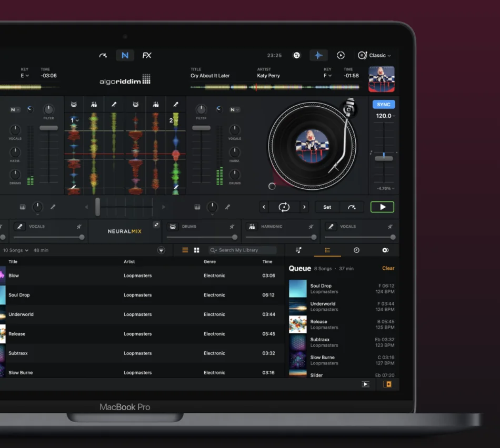Open the Classic view dropdown
This screenshot has width=500, height=448.
pyautogui.click(x=375, y=55)
